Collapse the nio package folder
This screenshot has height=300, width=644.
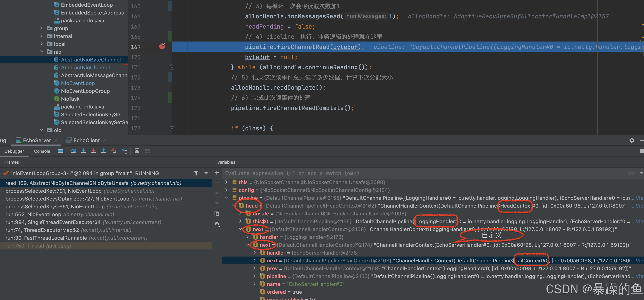pos(41,52)
